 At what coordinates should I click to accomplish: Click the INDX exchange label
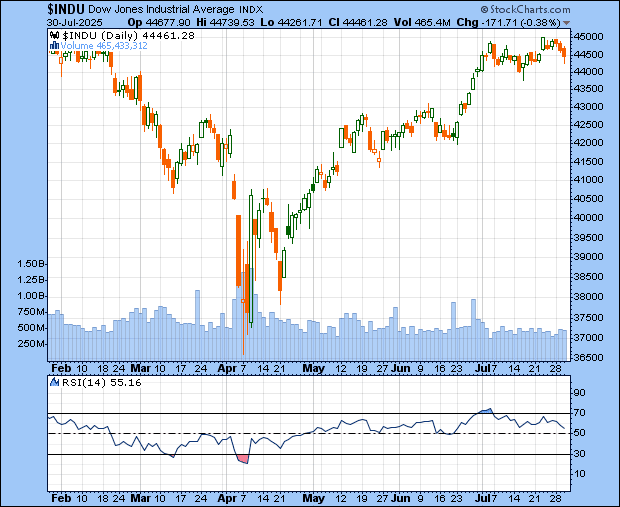(x=251, y=9)
